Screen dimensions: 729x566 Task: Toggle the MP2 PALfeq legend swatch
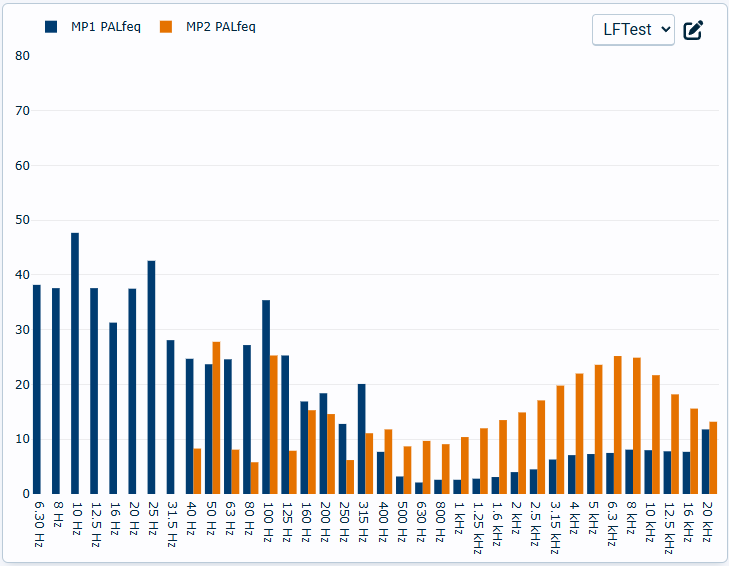(x=166, y=27)
